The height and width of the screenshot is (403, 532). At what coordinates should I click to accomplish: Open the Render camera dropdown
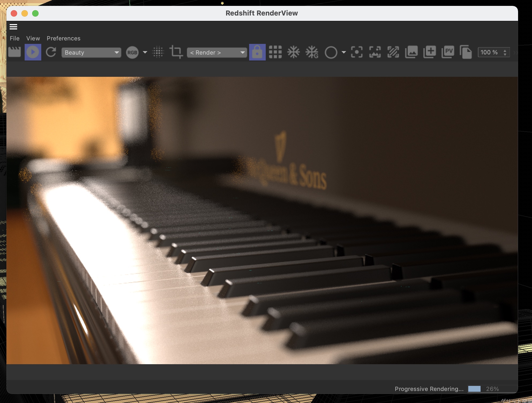click(216, 52)
